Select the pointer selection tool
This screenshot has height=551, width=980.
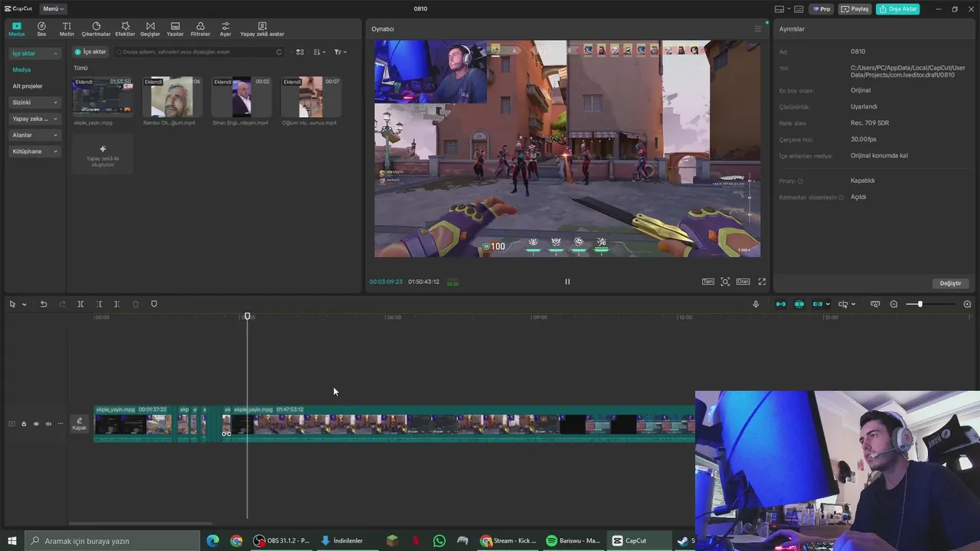pyautogui.click(x=12, y=305)
